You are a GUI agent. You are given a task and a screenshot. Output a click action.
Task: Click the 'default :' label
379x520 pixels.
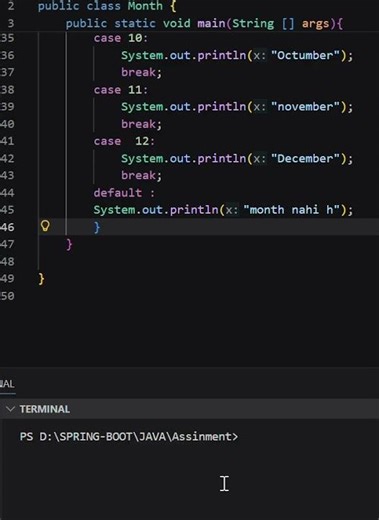click(124, 193)
